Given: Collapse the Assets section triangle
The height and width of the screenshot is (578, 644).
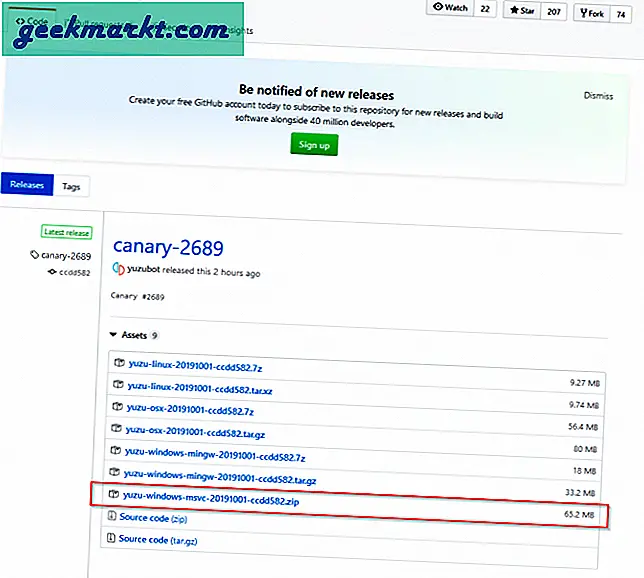Looking at the screenshot, I should click(113, 336).
